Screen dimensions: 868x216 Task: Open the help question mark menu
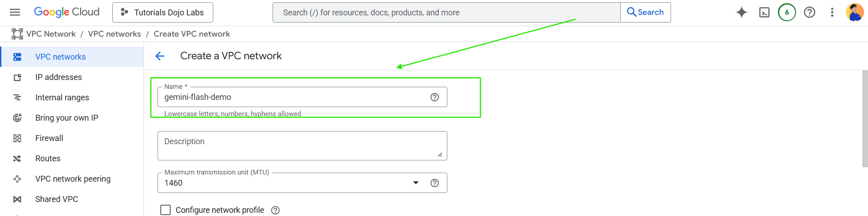[810, 12]
